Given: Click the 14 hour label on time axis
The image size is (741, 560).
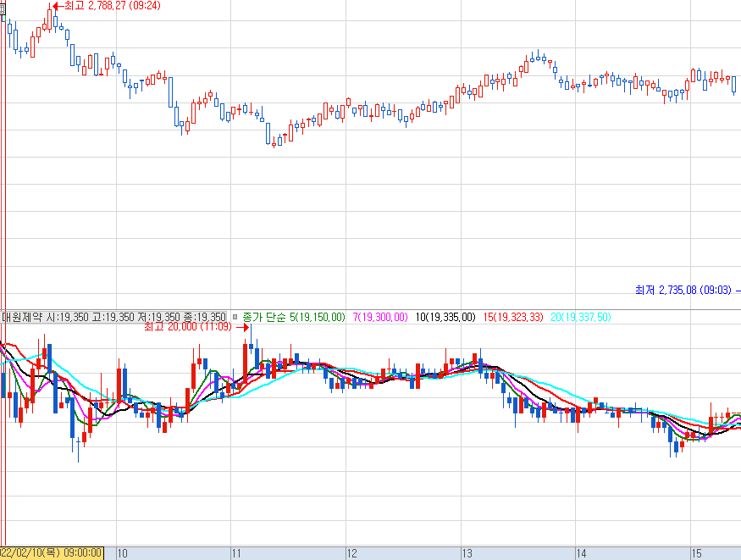Looking at the screenshot, I should pos(581,553).
